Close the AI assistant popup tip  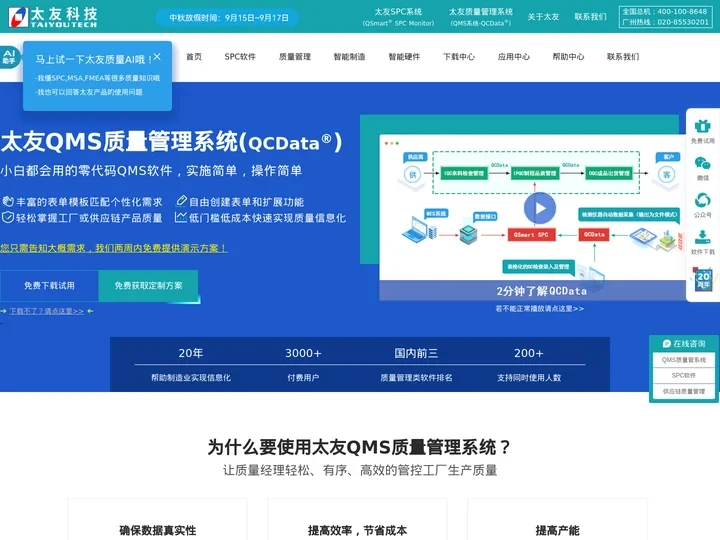point(157,56)
